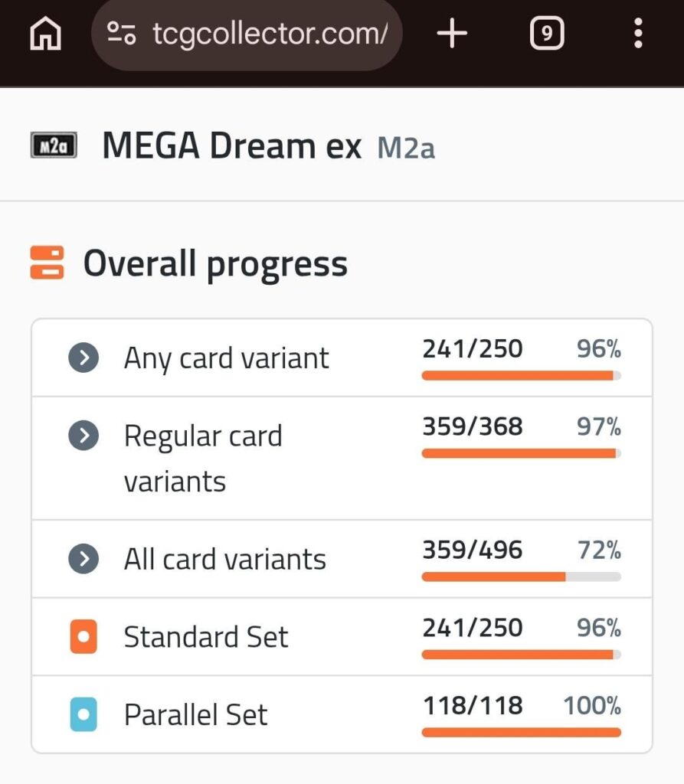
Task: Click the MEGA Dream ex set title
Action: pyautogui.click(x=230, y=145)
